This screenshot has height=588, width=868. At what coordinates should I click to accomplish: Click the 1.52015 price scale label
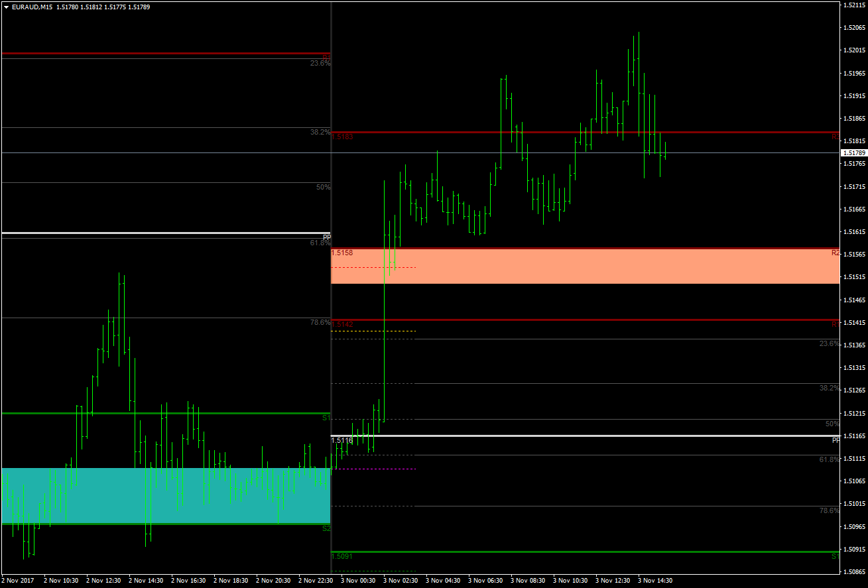pyautogui.click(x=854, y=50)
